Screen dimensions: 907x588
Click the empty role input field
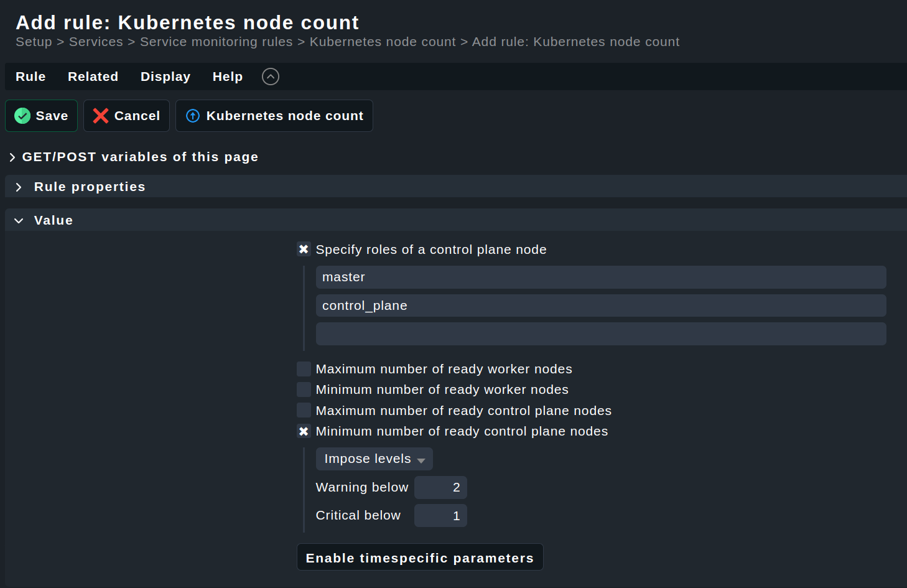(600, 334)
